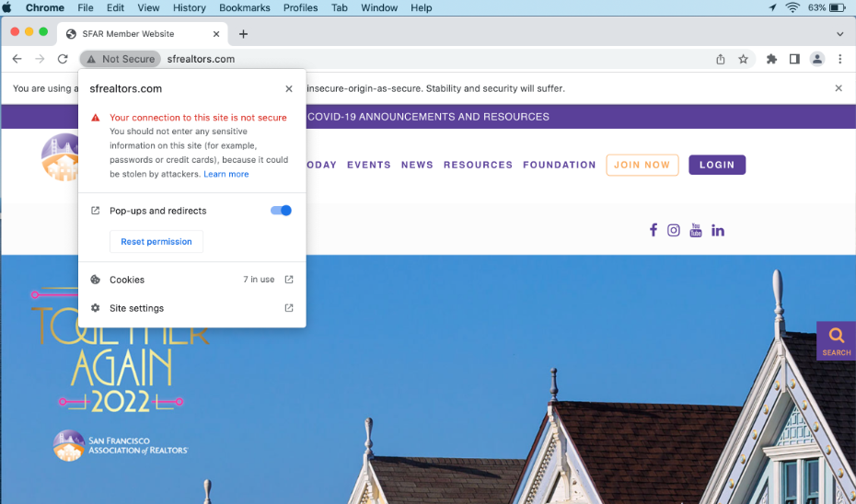Open the Edit menu
The image size is (856, 504).
[115, 7]
